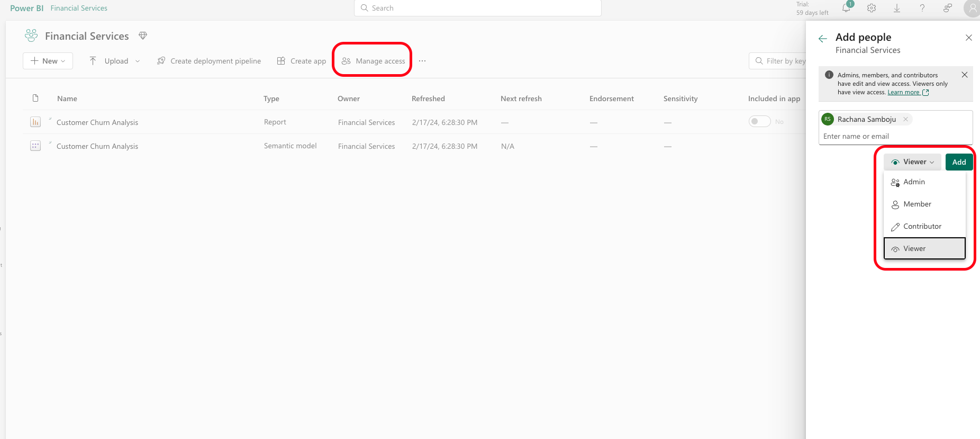Open Manage access in the toolbar
This screenshot has height=439, width=980.
pos(373,61)
